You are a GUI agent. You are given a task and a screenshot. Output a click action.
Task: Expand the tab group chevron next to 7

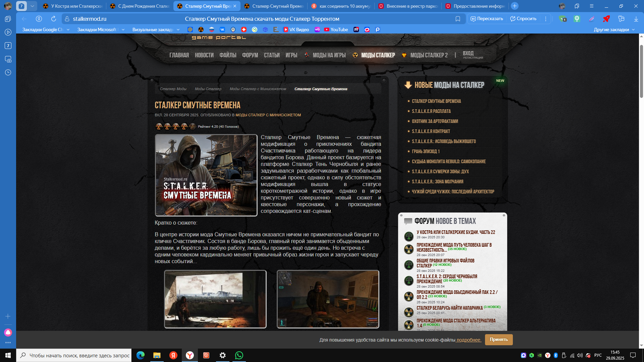[32, 6]
